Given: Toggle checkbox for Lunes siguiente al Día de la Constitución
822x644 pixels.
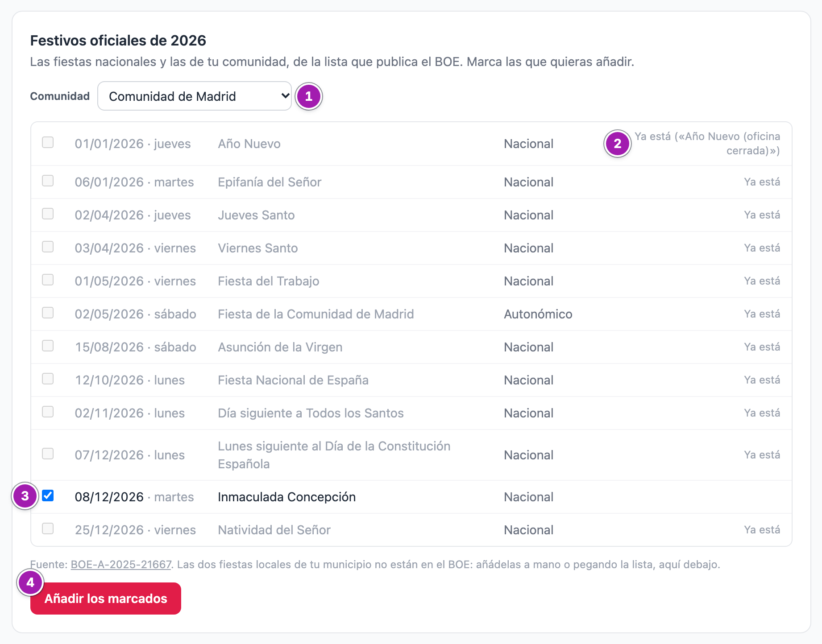Looking at the screenshot, I should pos(48,454).
